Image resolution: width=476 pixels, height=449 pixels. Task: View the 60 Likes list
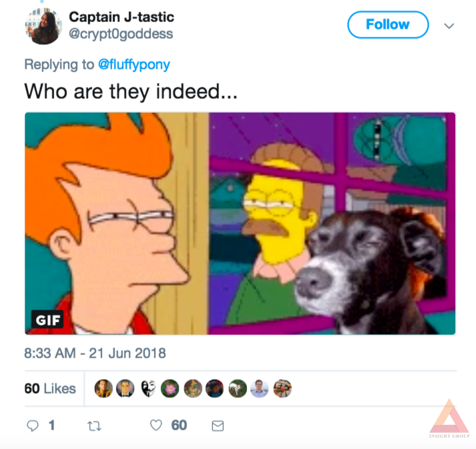tap(50, 389)
